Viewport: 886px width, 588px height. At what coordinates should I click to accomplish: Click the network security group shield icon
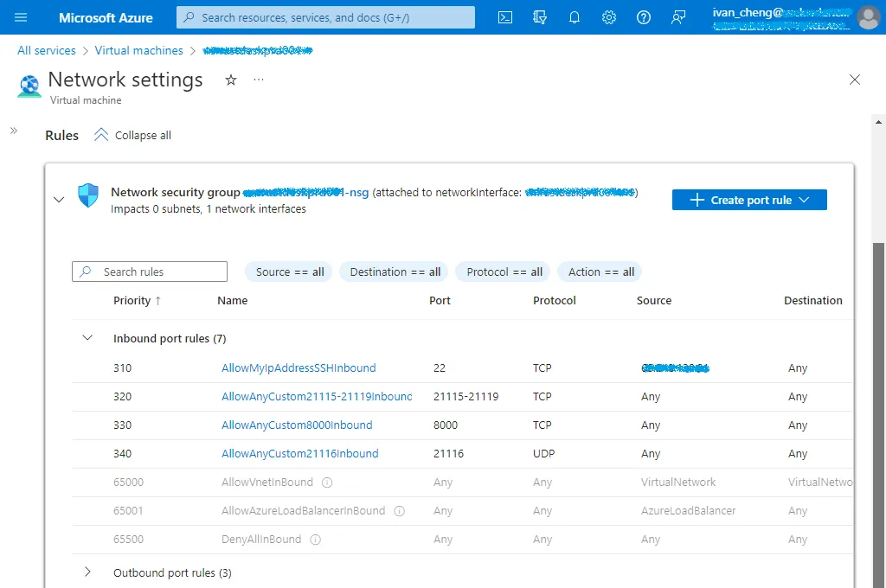[88, 195]
